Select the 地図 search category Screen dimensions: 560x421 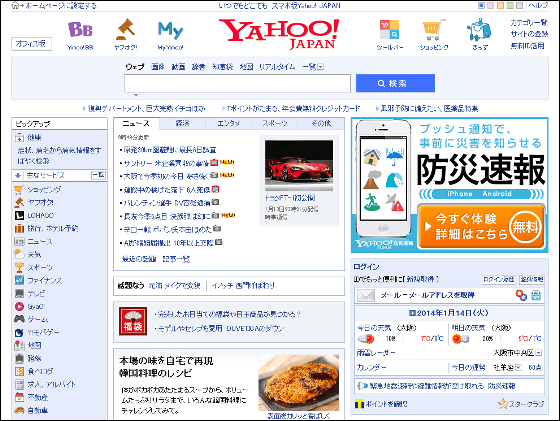[246, 67]
